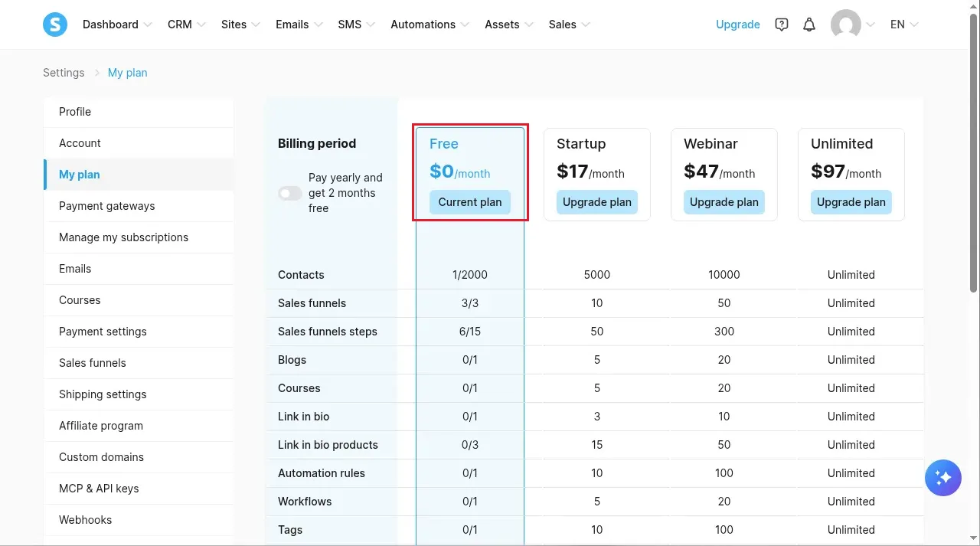
Task: Expand the Emails dropdown in top navigation
Action: [x=299, y=25]
